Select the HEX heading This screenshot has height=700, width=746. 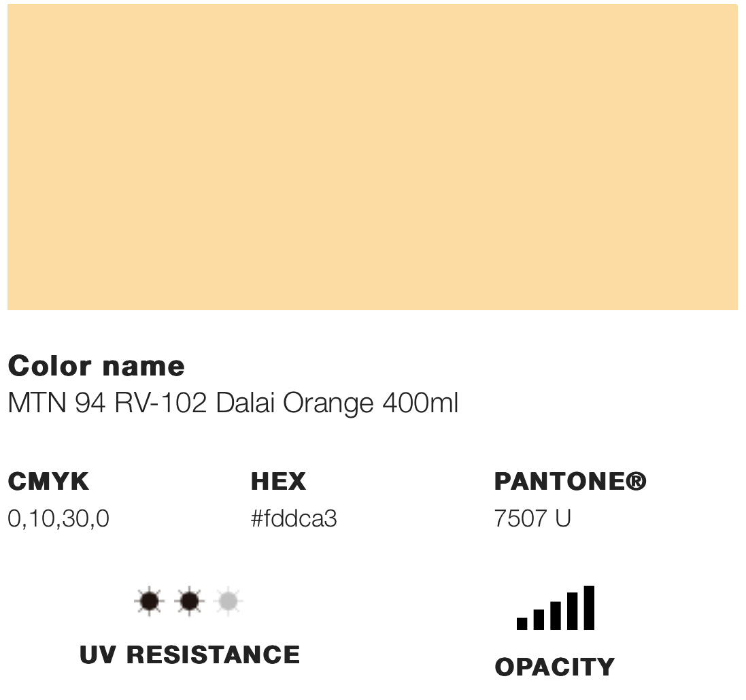278,482
